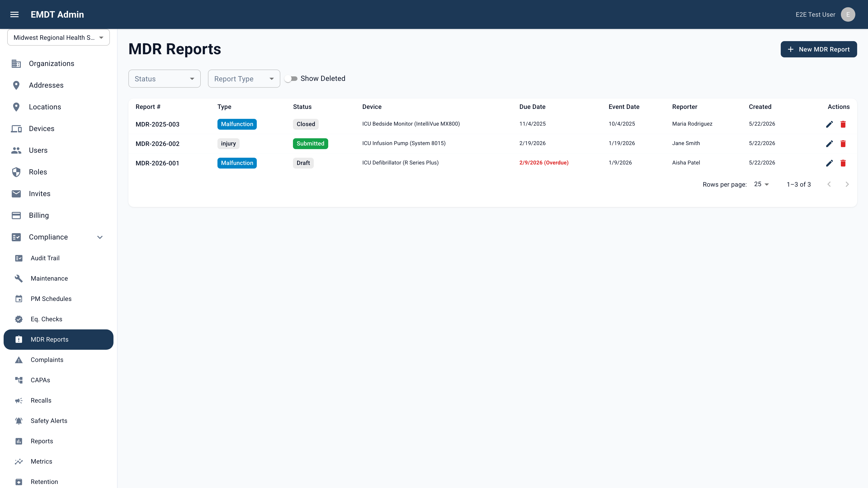The image size is (868, 488).
Task: Click the Invites envelope icon
Action: [x=16, y=194]
